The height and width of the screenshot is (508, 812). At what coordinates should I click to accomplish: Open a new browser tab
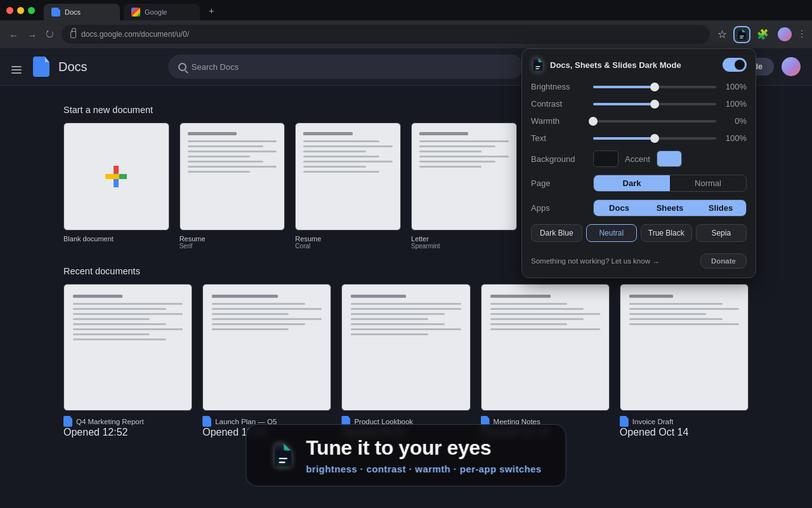tap(211, 11)
